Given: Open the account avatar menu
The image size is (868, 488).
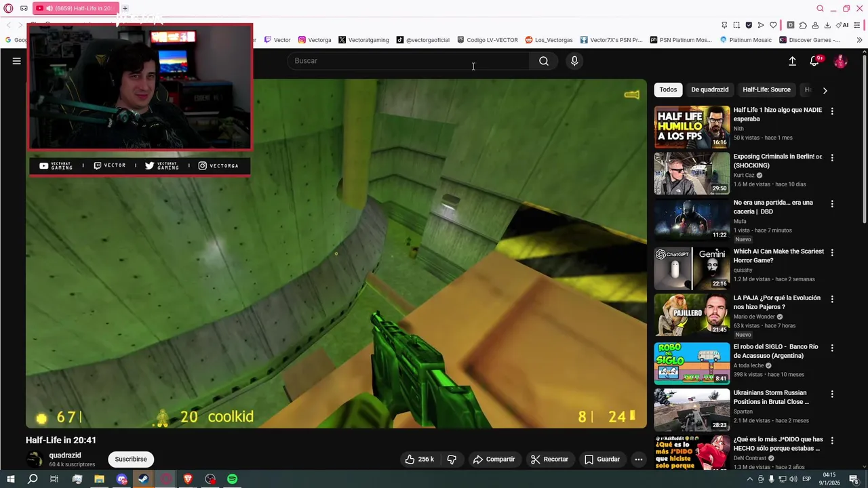Looking at the screenshot, I should (840, 61).
